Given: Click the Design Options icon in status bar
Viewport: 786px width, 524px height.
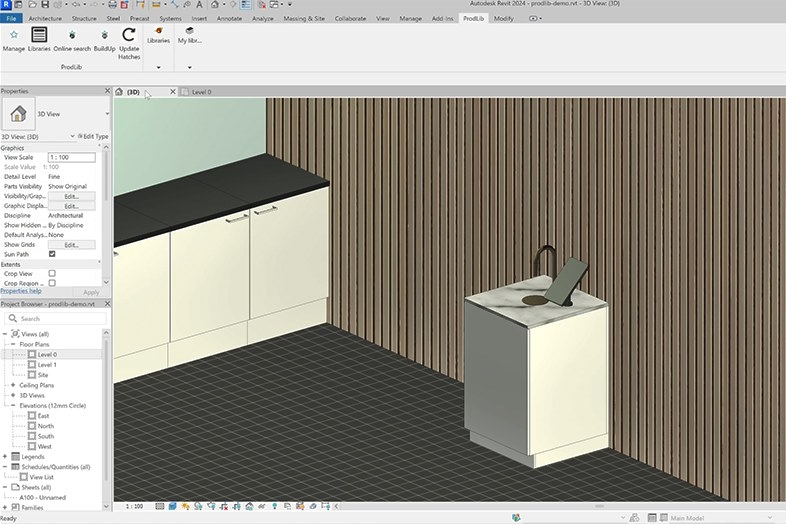Looking at the screenshot, I should pyautogui.click(x=652, y=517).
